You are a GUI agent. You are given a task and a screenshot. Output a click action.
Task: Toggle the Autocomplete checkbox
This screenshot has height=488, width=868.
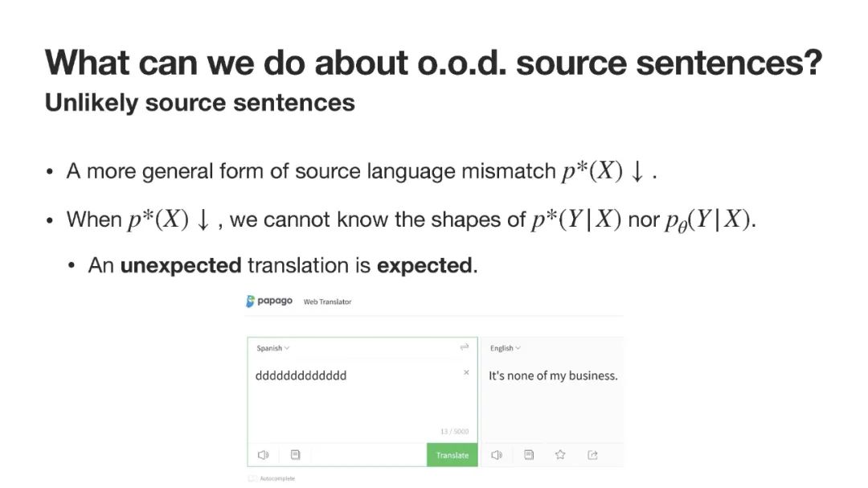252,478
